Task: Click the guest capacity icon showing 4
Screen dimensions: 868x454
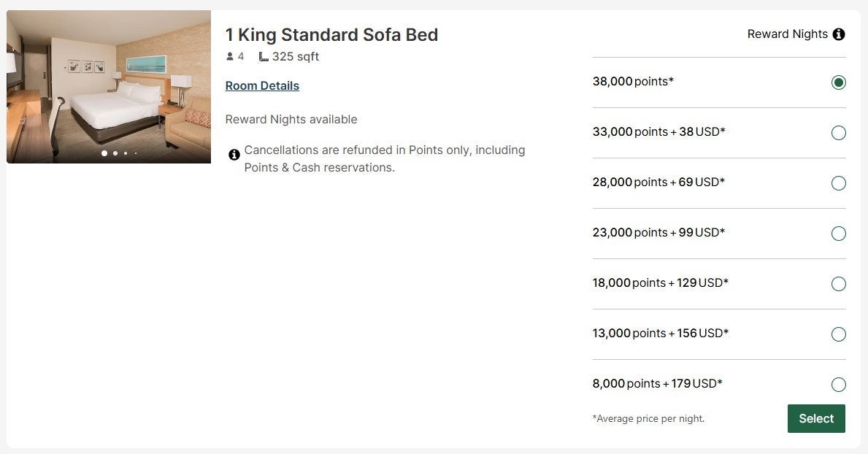Action: tap(229, 55)
